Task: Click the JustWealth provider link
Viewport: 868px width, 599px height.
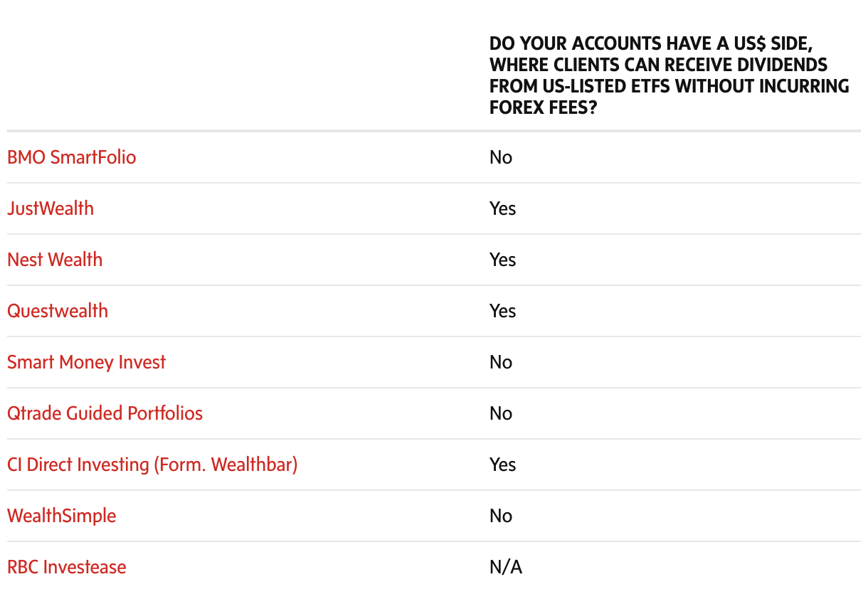Action: coord(51,208)
